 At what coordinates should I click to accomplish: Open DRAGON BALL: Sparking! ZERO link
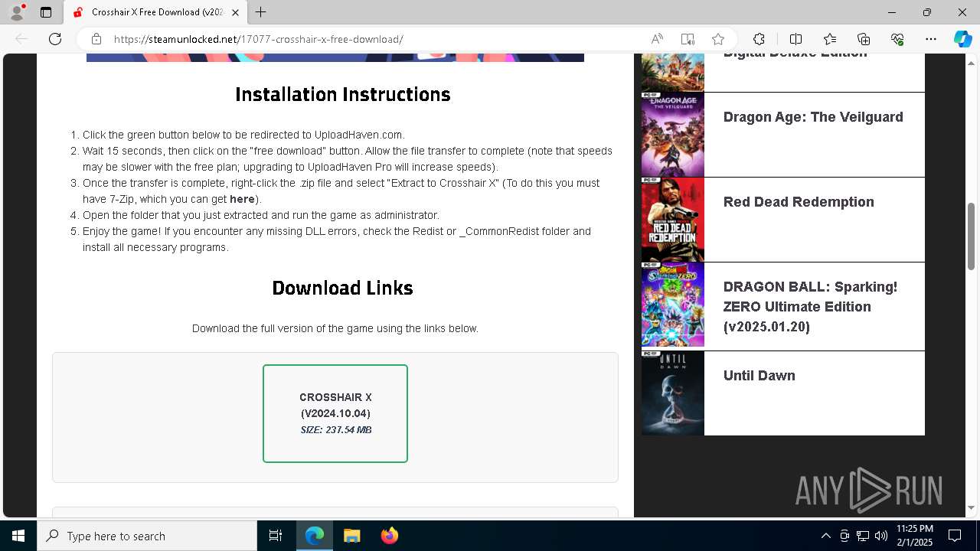(810, 307)
